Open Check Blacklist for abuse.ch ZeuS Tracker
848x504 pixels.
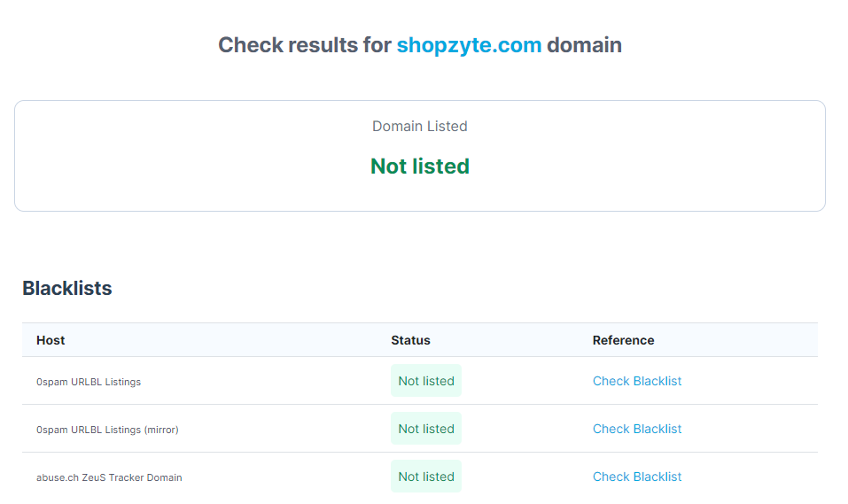pos(637,477)
